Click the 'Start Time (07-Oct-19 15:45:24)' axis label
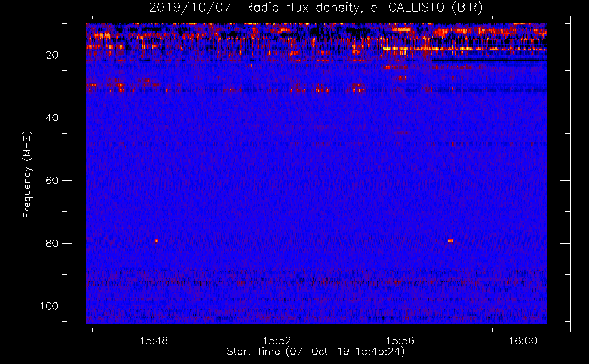This screenshot has height=364, width=589. coord(316,352)
